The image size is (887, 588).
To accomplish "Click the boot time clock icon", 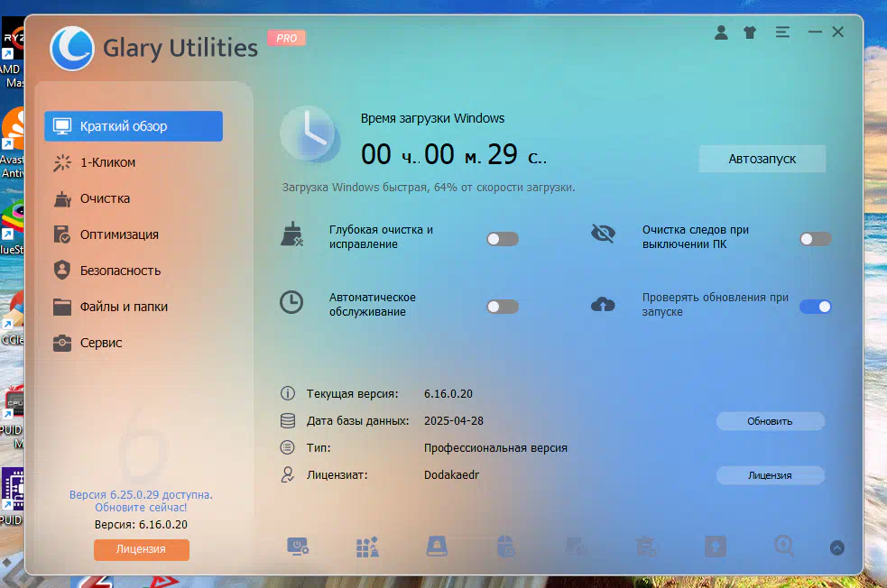I will 310,134.
